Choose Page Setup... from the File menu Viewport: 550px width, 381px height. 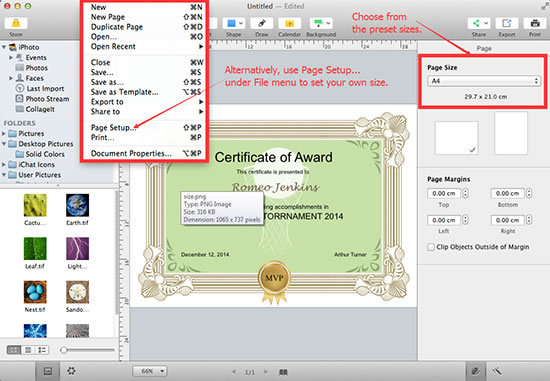(x=145, y=127)
